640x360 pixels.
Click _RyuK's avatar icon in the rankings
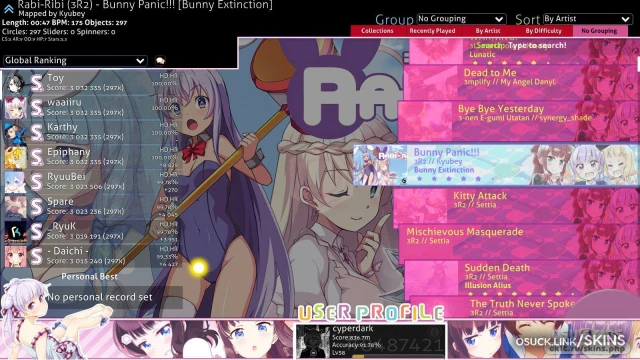point(16,232)
